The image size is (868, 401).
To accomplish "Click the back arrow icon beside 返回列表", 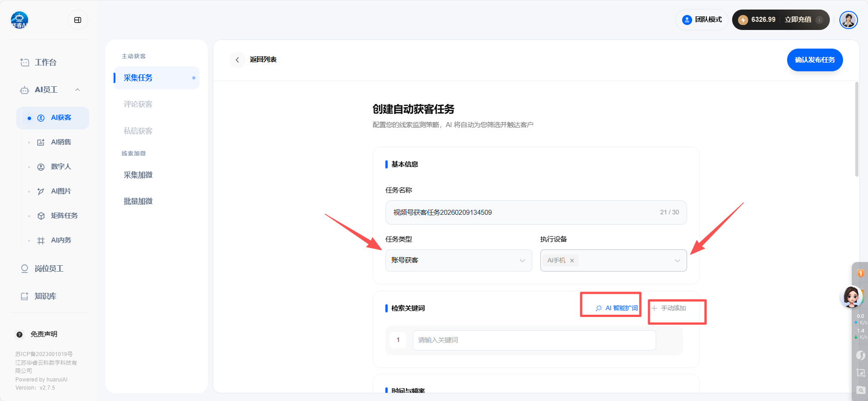I will click(x=237, y=60).
